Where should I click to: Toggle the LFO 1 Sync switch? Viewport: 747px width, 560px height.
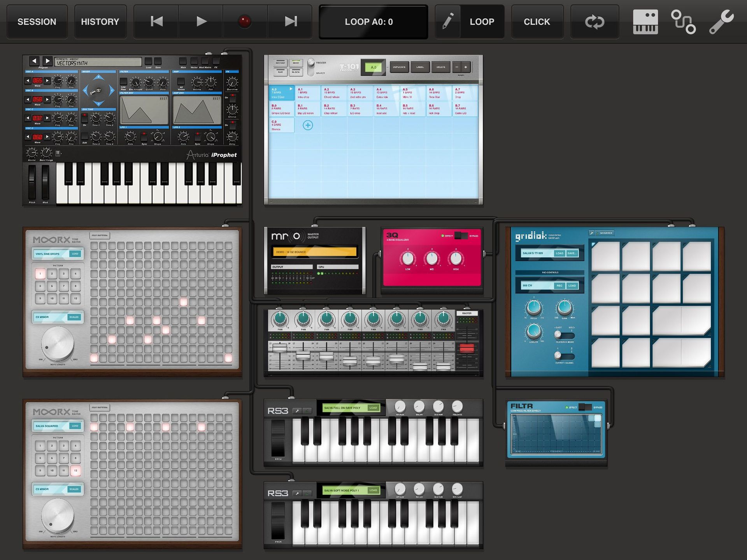pos(144,137)
